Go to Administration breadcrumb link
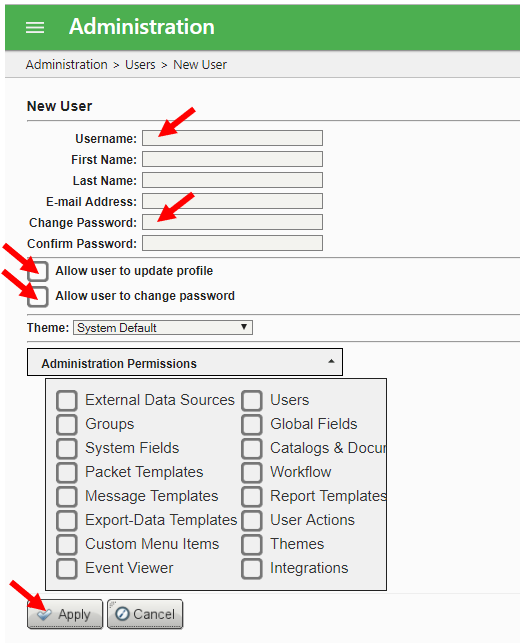This screenshot has width=520, height=643. click(66, 65)
